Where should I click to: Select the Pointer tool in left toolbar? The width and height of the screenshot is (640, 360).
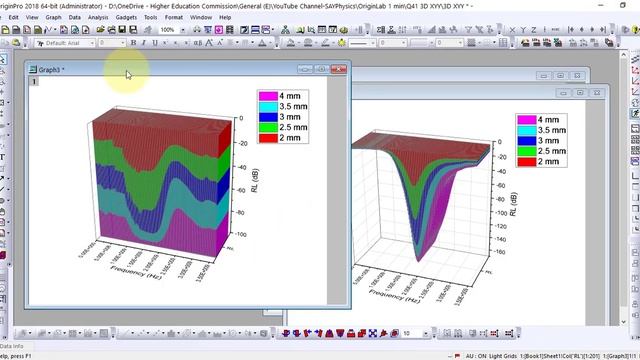click(3, 60)
